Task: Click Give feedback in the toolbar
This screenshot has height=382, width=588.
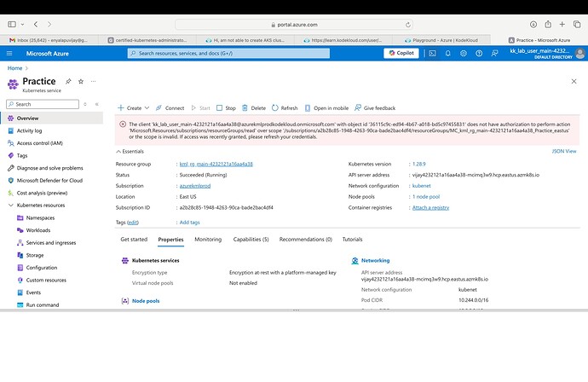Action: click(x=375, y=108)
